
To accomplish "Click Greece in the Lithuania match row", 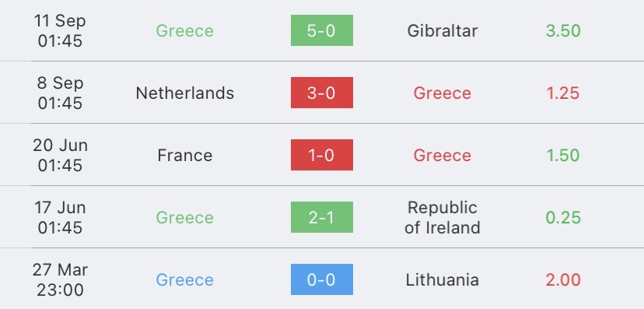I will click(185, 280).
